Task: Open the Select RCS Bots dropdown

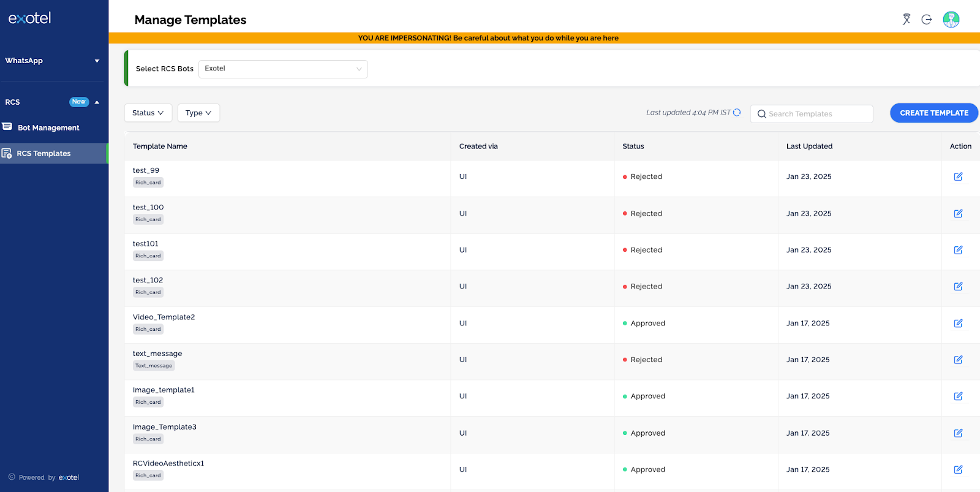Action: [x=283, y=69]
